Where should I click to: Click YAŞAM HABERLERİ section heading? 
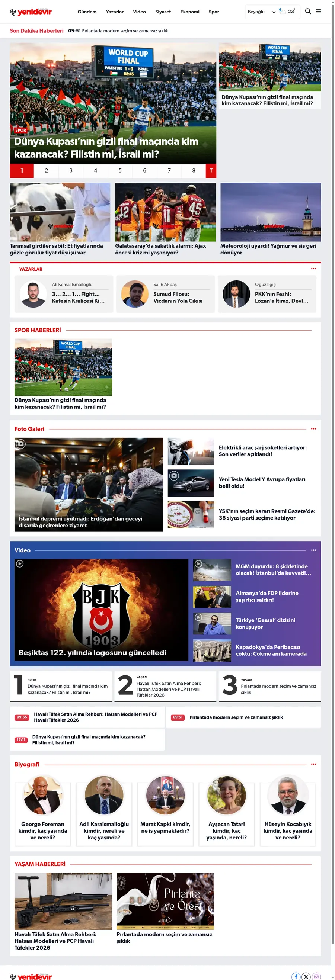coord(40,864)
